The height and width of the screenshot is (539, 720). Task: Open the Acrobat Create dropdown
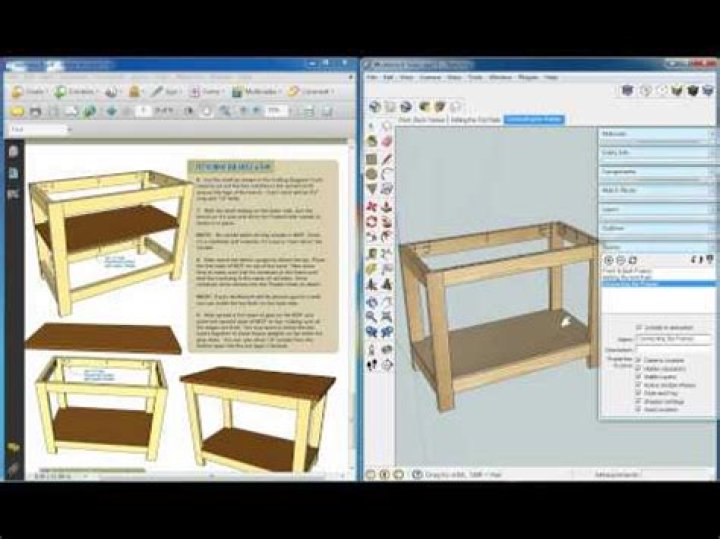tap(29, 91)
